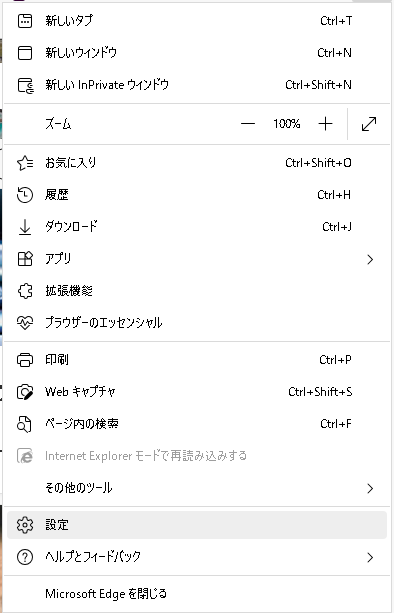The height and width of the screenshot is (613, 394).
Task: Expand the アプリ submenu arrow
Action: pos(370,260)
